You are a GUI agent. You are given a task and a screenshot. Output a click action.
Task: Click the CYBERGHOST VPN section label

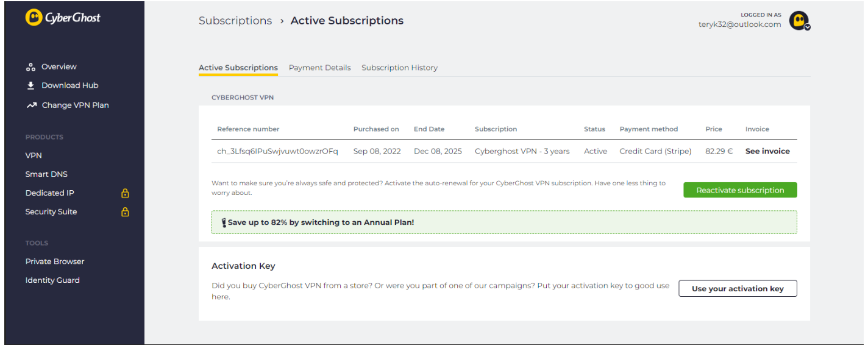243,98
